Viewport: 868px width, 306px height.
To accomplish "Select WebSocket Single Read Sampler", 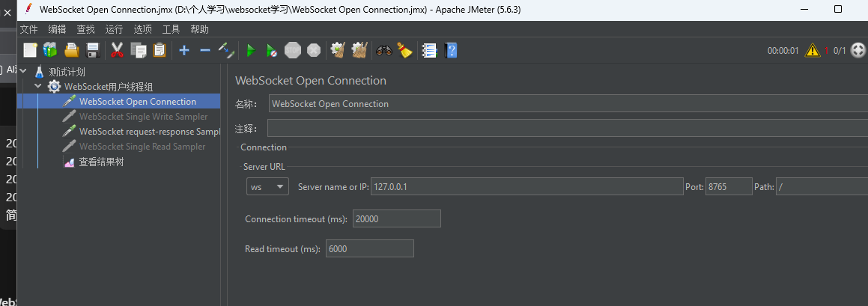I will 142,146.
